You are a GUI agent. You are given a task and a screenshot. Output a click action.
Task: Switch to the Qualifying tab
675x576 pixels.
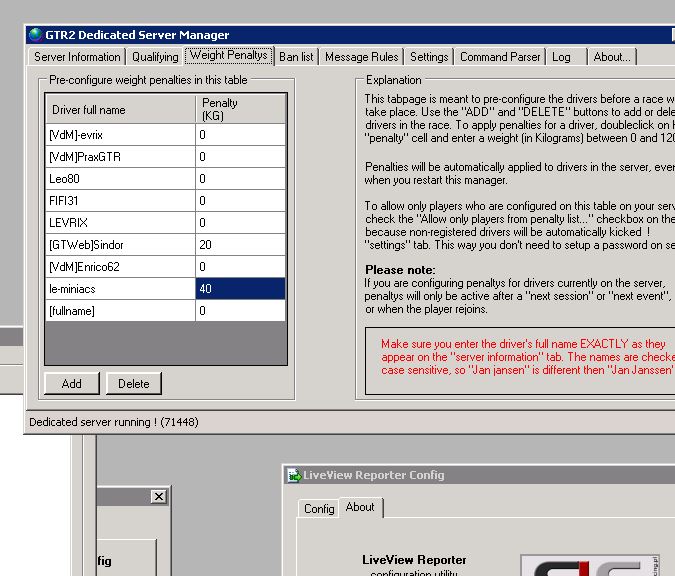pyautogui.click(x=155, y=57)
